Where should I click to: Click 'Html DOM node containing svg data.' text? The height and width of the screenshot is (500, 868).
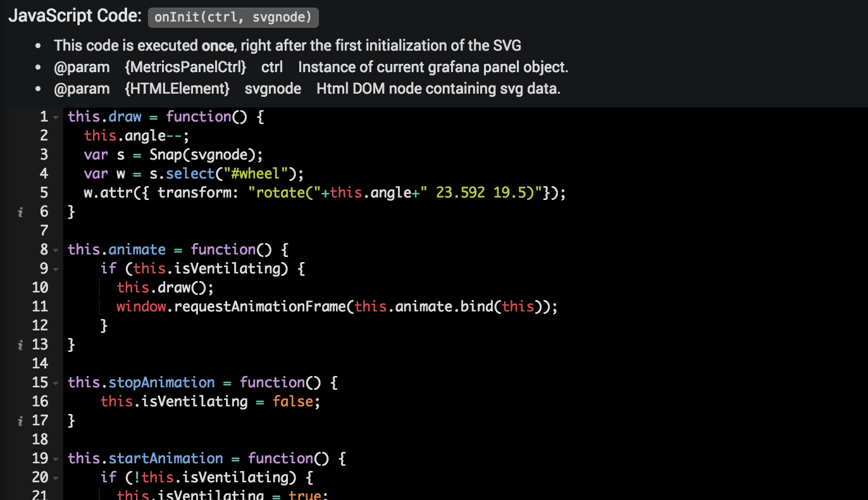click(x=438, y=89)
